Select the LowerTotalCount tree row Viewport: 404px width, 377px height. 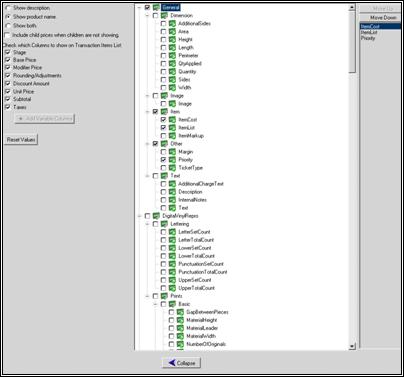pos(196,256)
